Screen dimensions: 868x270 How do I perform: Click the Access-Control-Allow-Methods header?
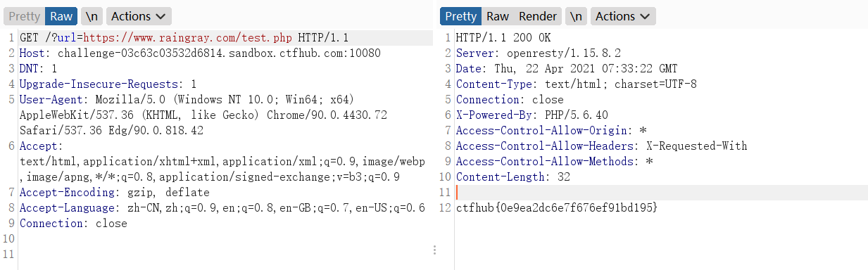pyautogui.click(x=555, y=162)
